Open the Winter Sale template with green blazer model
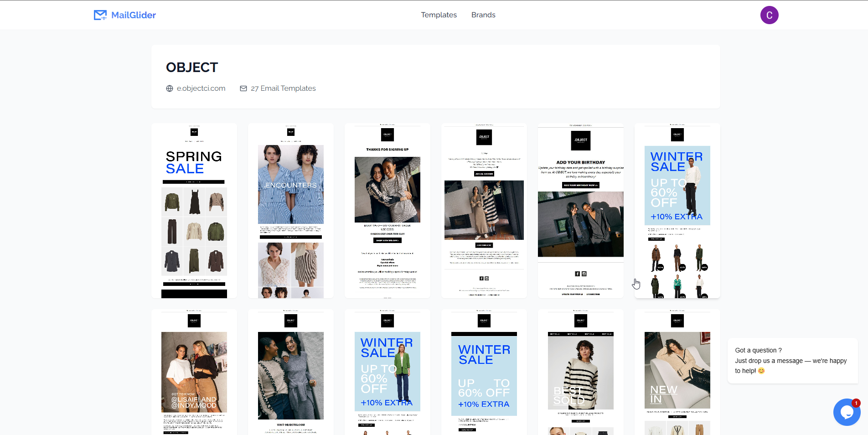The height and width of the screenshot is (435, 868). pos(387,372)
